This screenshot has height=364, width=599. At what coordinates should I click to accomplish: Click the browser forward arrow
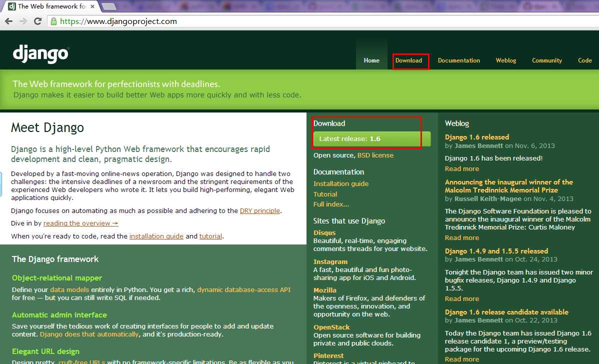(23, 21)
